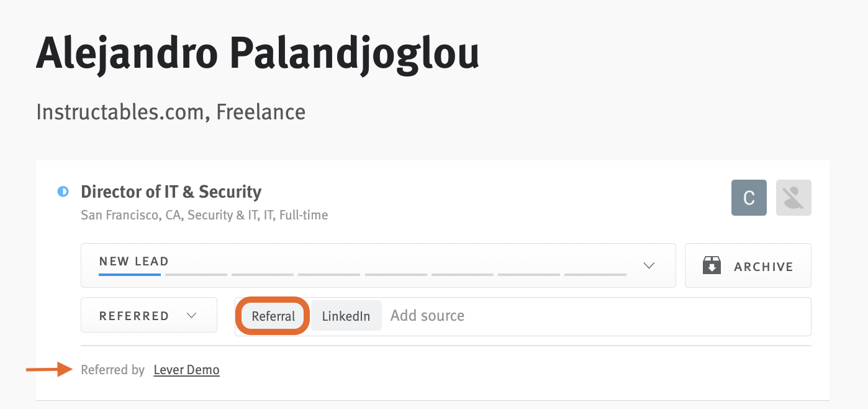868x409 pixels.
Task: Click the blue NEW LEAD progress segment
Action: coord(130,274)
